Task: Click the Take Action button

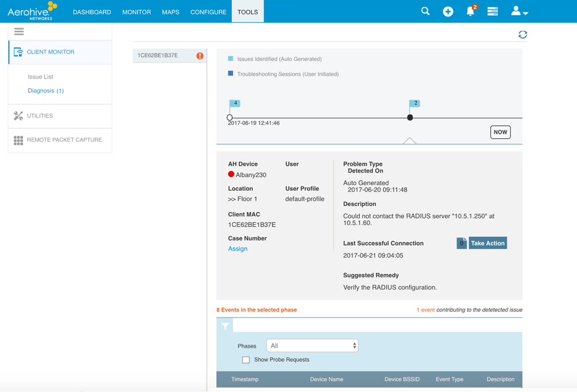Action: [488, 243]
